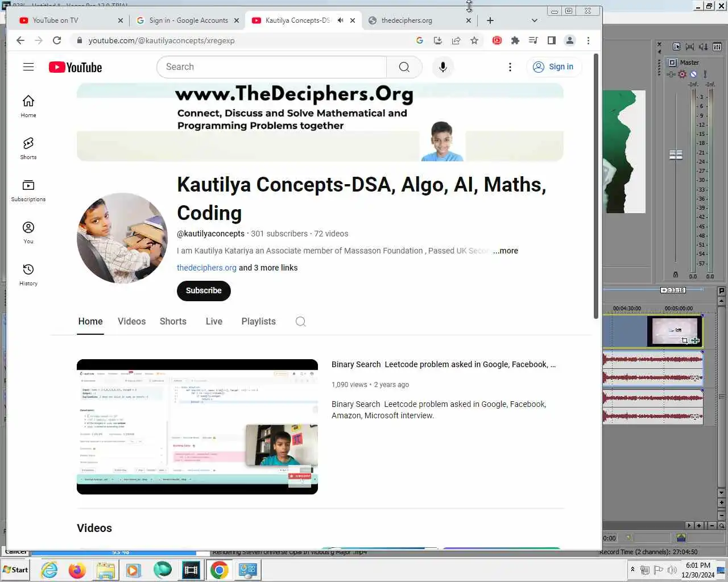Open the mixing console icon in Vegas
Image resolution: width=728 pixels, height=582 pixels.
[x=717, y=47]
